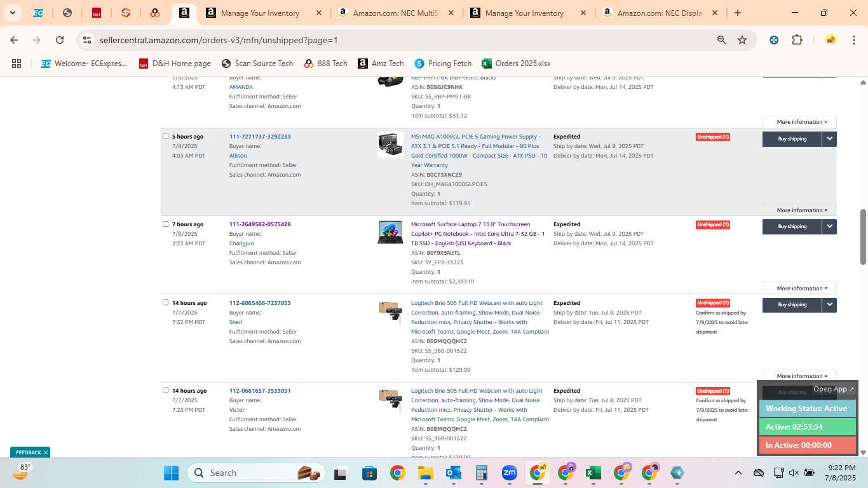Open order 112-6065466-7257053 details
This screenshot has height=488, width=868.
click(x=260, y=303)
